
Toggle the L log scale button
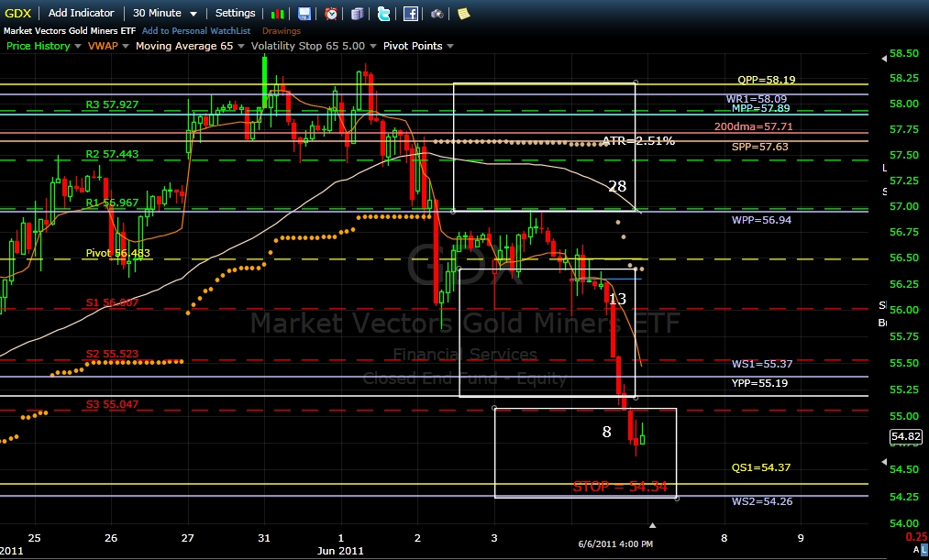coord(924,551)
